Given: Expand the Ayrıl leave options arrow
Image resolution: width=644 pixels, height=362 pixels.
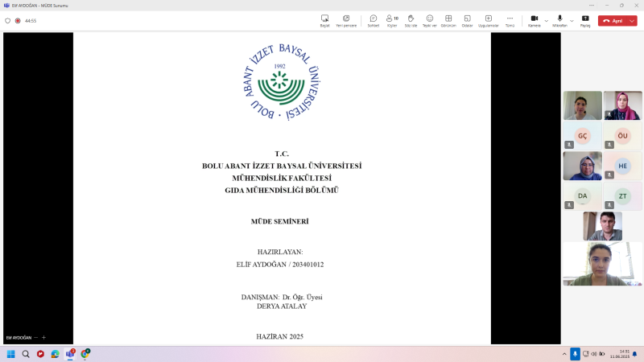Looking at the screenshot, I should tap(632, 21).
